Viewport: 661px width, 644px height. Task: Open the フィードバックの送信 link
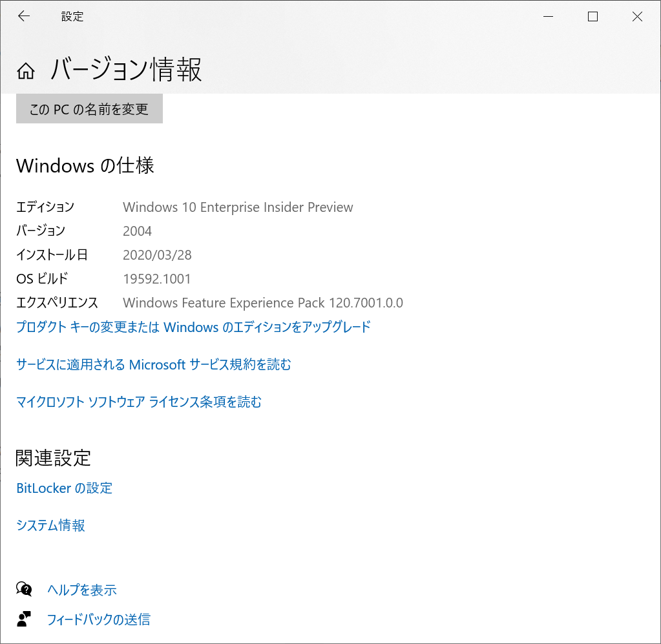point(99,619)
